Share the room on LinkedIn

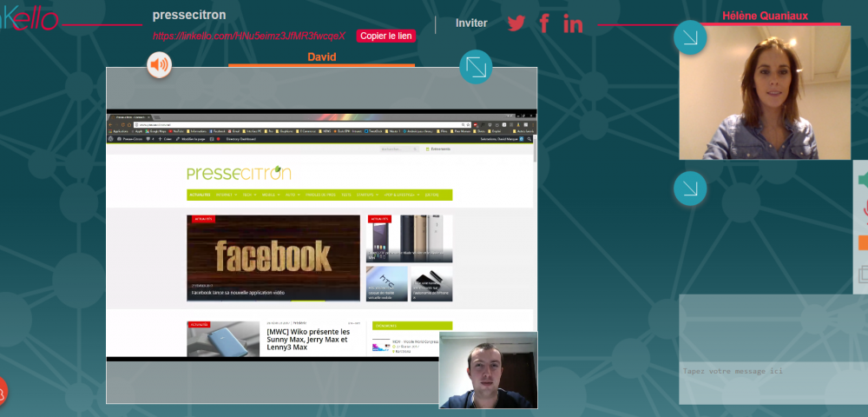pyautogui.click(x=573, y=23)
